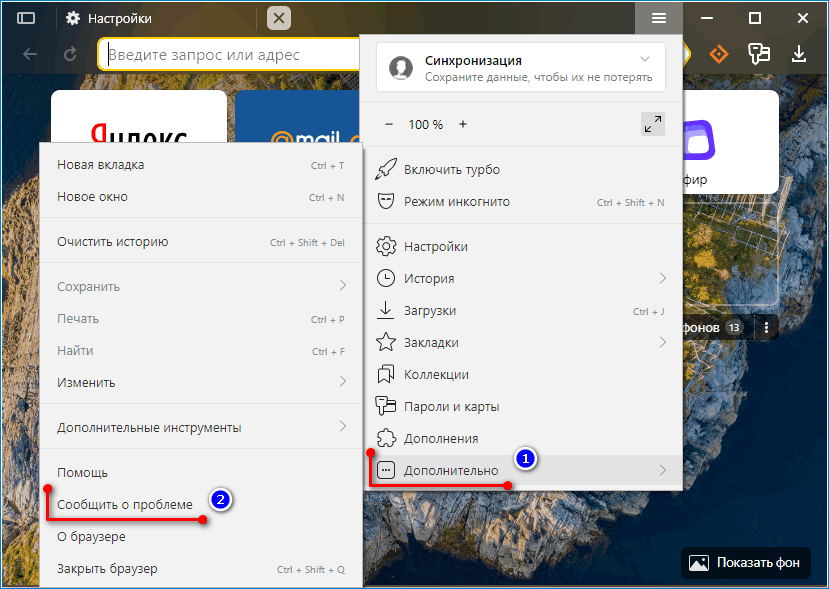Choose Clear history from the submenu
This screenshot has width=829, height=589.
tap(113, 241)
